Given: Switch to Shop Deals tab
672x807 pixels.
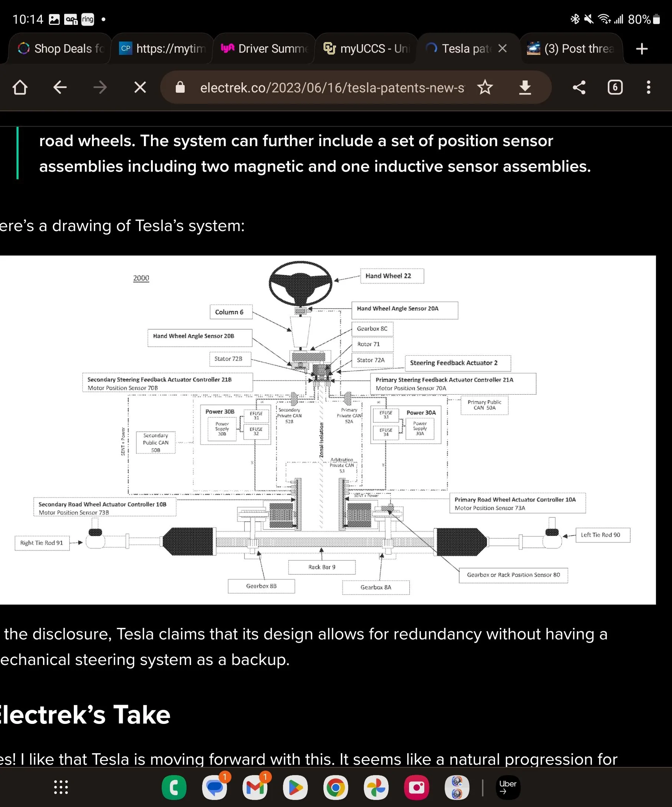Looking at the screenshot, I should coord(60,49).
